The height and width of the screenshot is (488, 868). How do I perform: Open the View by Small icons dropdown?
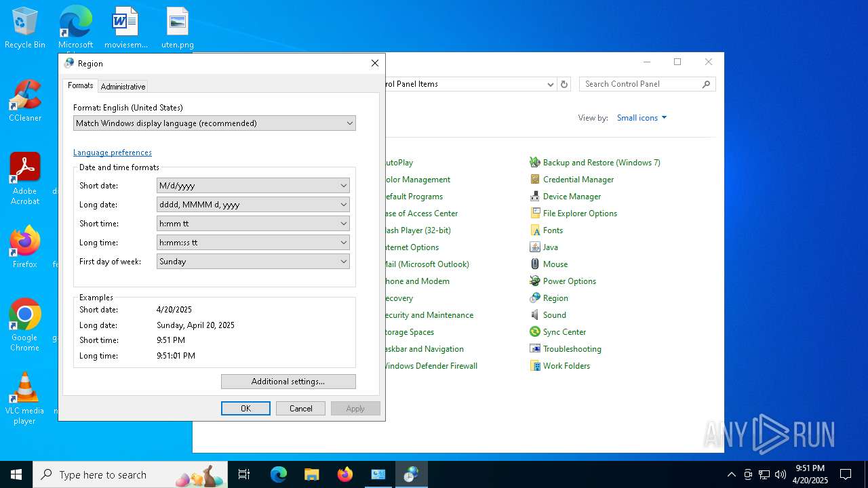coord(642,118)
